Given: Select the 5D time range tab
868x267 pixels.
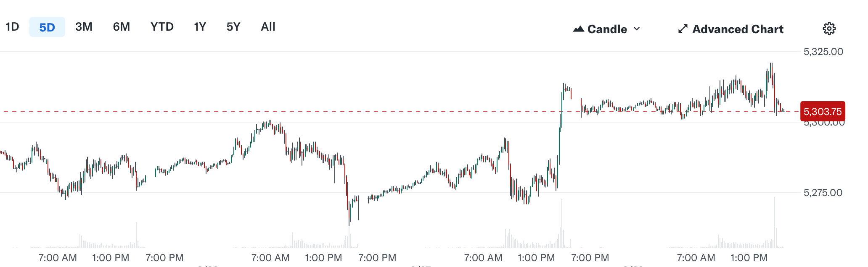Looking at the screenshot, I should tap(47, 26).
